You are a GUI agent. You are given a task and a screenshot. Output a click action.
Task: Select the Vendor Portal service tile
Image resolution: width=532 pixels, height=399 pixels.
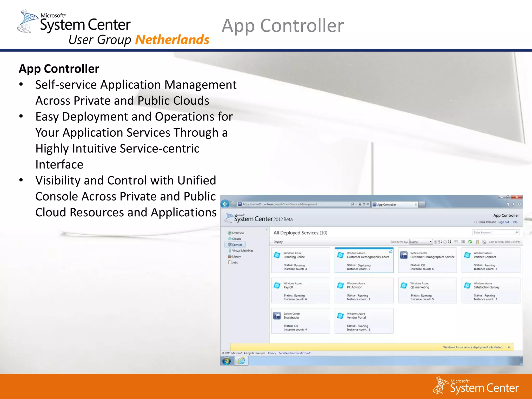tap(364, 321)
